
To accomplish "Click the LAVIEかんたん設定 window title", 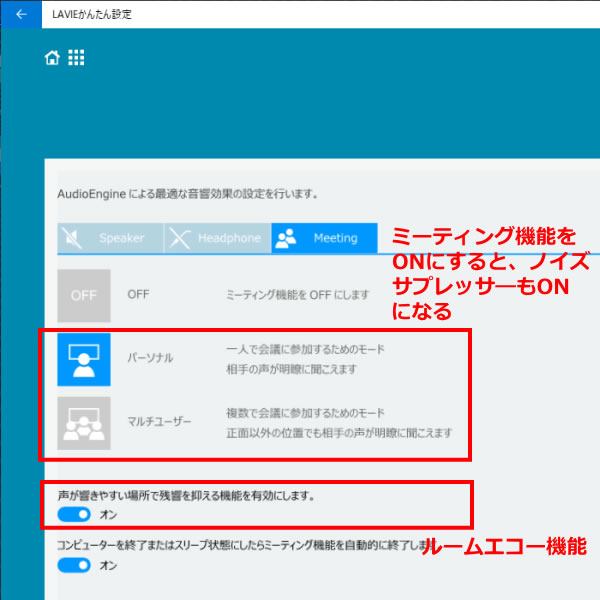I will point(92,15).
